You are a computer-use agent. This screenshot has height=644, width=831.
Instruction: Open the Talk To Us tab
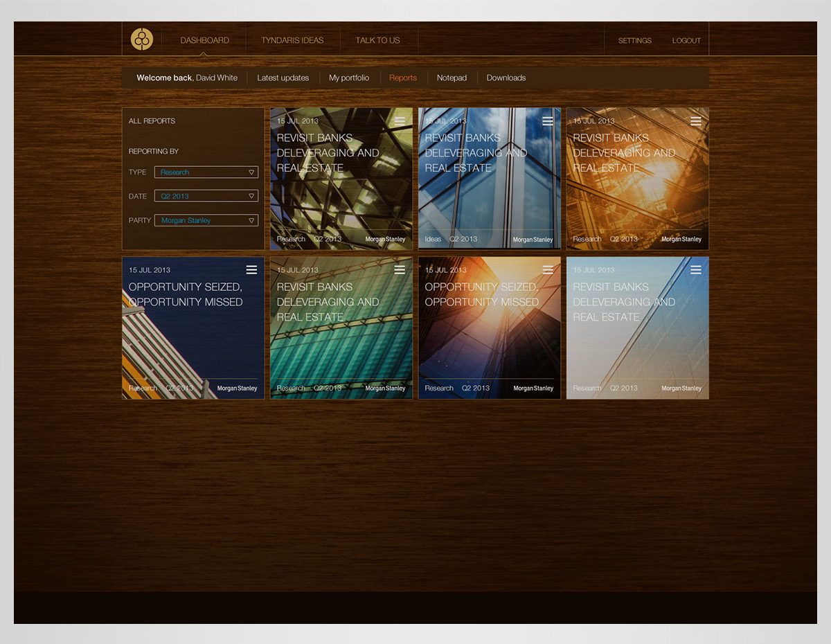click(377, 40)
